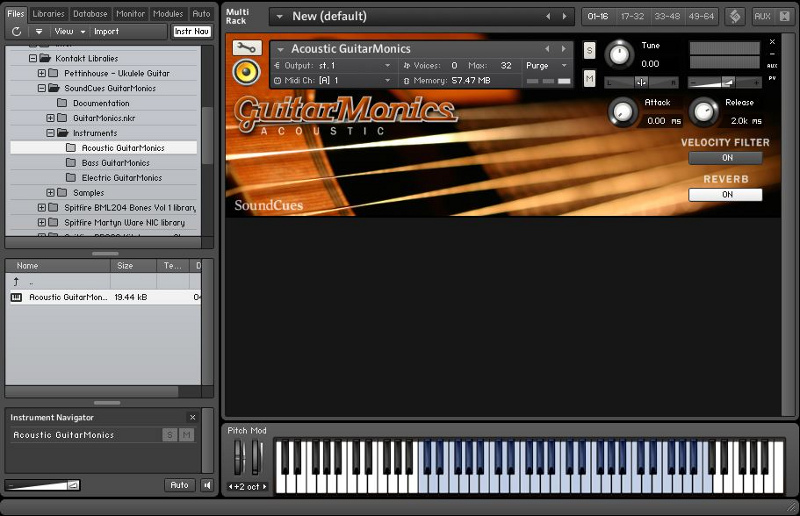This screenshot has height=516, width=800.
Task: Click the preview speaker icon
Action: pyautogui.click(x=207, y=485)
